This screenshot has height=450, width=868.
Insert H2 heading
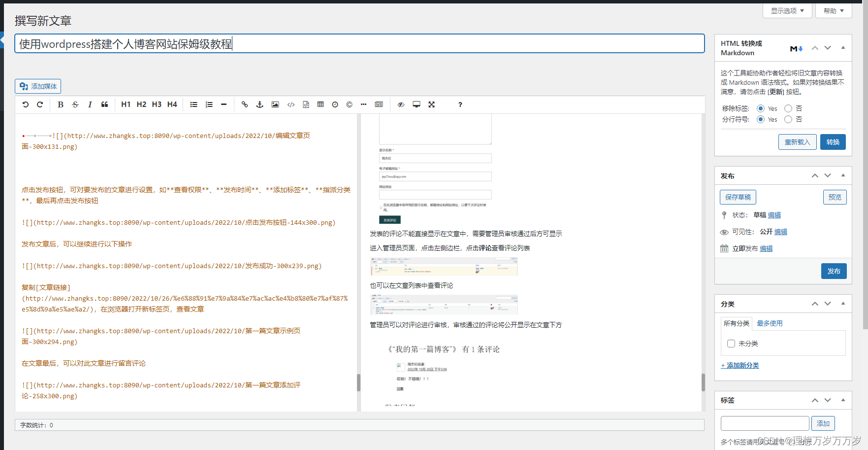[x=141, y=104]
